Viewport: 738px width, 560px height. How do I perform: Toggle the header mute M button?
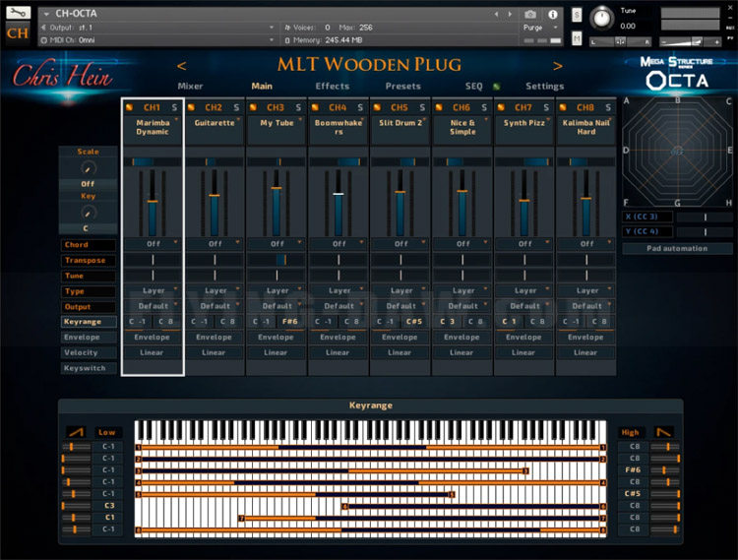point(577,38)
